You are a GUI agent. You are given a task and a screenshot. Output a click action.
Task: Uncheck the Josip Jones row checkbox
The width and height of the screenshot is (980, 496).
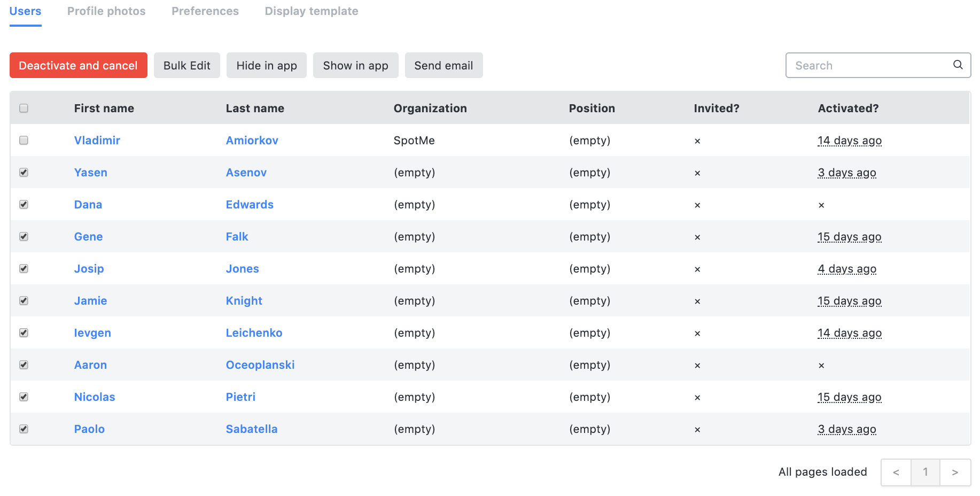pyautogui.click(x=24, y=268)
